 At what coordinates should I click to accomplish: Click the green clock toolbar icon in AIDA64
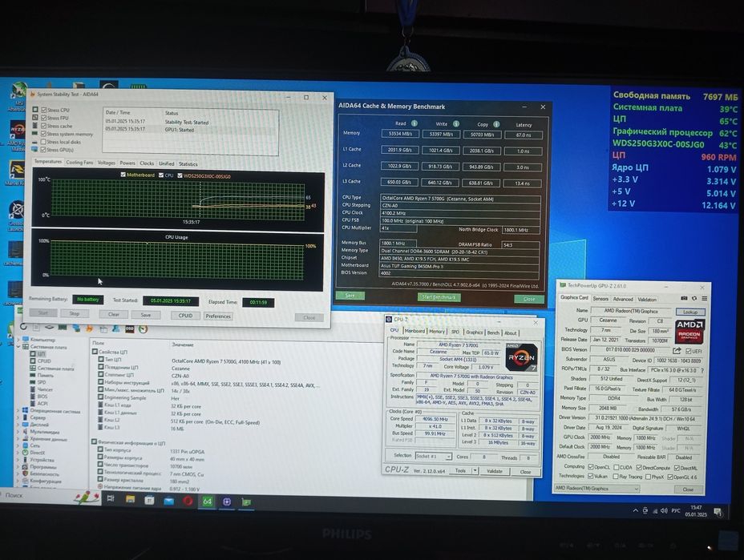tap(143, 328)
